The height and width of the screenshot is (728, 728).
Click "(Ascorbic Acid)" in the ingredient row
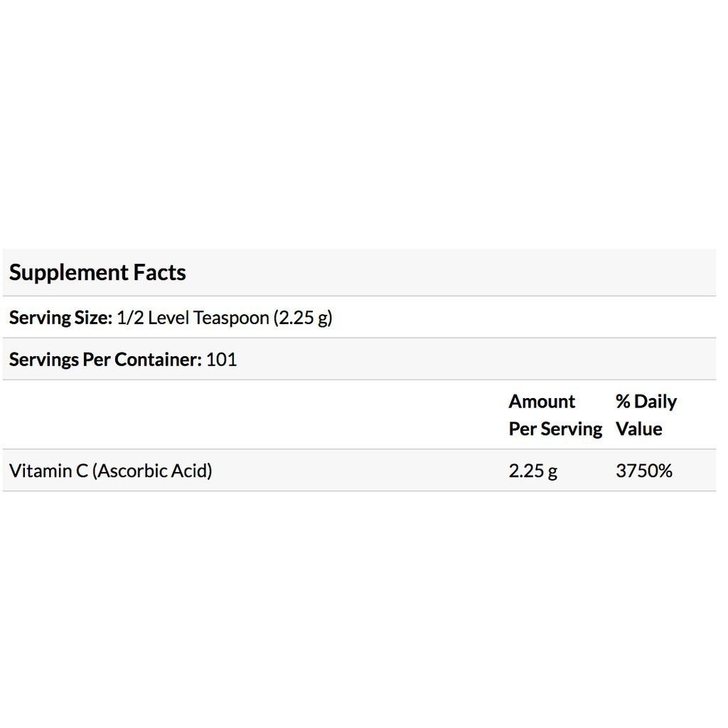[152, 470]
